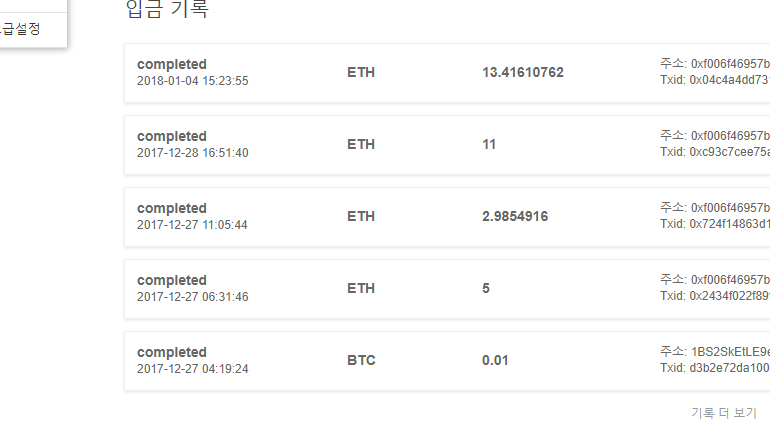Click 'completed' status on 2017-12-27 04:19:24 row
Viewport: 770px width, 431px height.
point(172,352)
